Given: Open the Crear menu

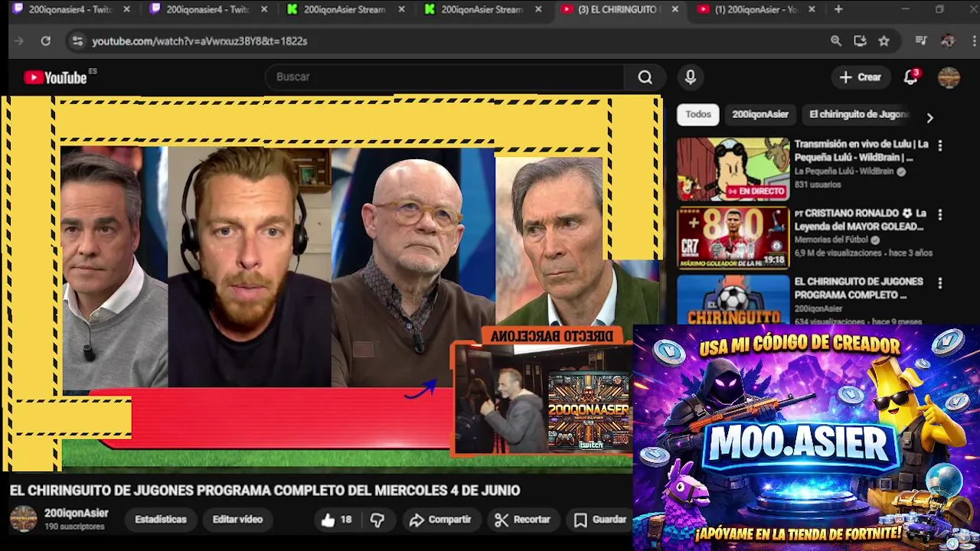Looking at the screenshot, I should 861,77.
